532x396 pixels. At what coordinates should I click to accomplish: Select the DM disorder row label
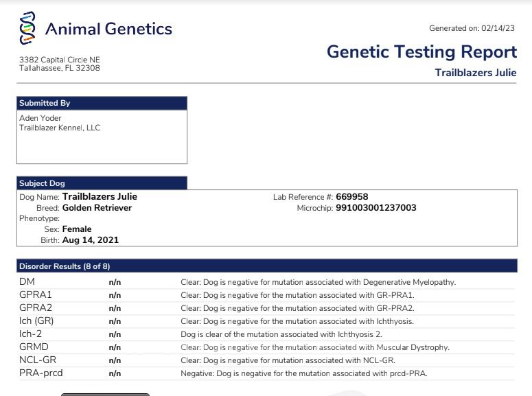27,281
